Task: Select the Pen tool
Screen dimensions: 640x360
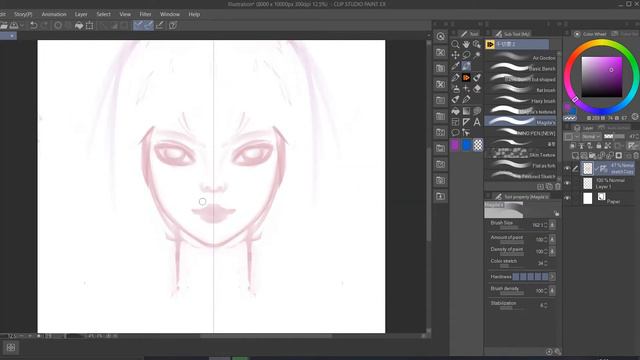Action: point(455,77)
